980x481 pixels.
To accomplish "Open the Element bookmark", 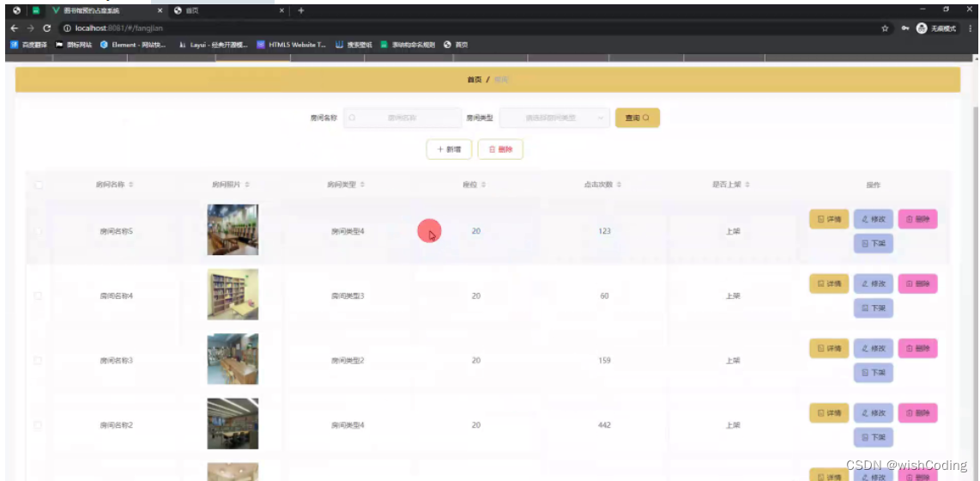I will (x=133, y=45).
